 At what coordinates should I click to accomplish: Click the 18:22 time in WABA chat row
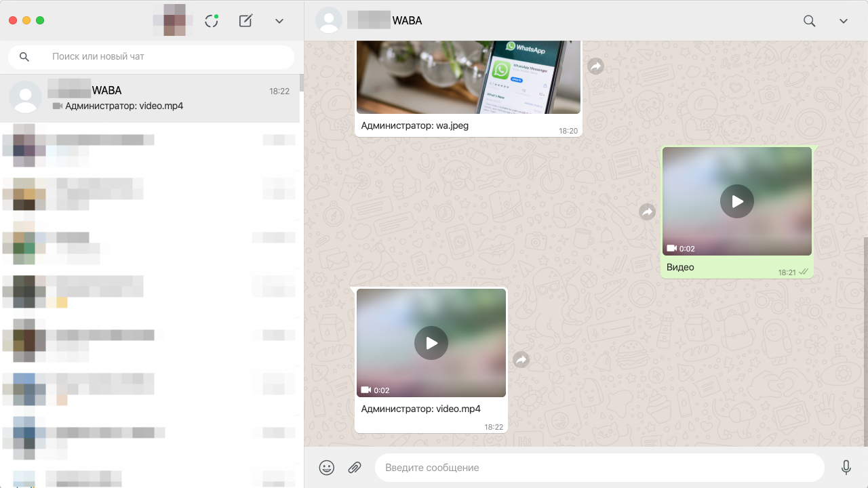(x=279, y=91)
